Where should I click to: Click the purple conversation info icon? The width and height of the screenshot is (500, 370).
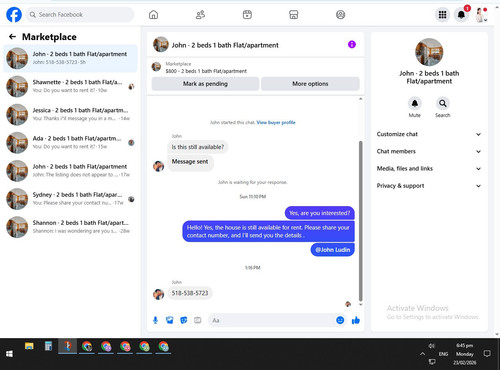(x=352, y=44)
